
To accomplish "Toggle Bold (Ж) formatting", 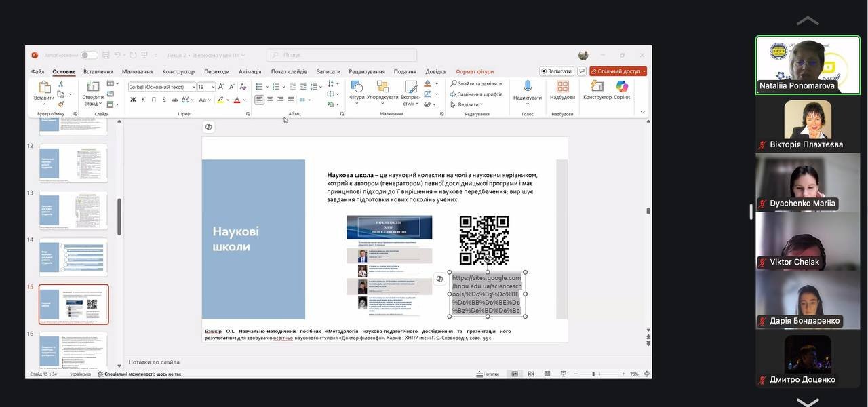I will pyautogui.click(x=133, y=100).
